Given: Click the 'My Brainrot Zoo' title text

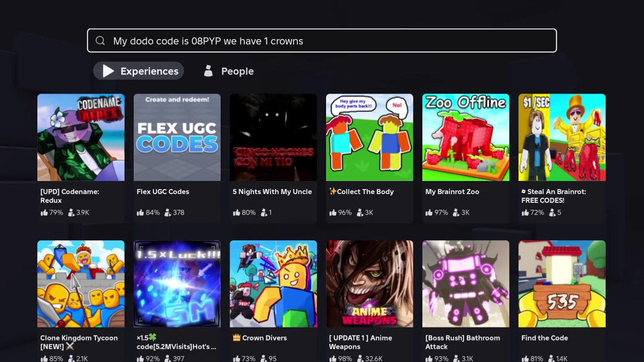Looking at the screenshot, I should [452, 192].
